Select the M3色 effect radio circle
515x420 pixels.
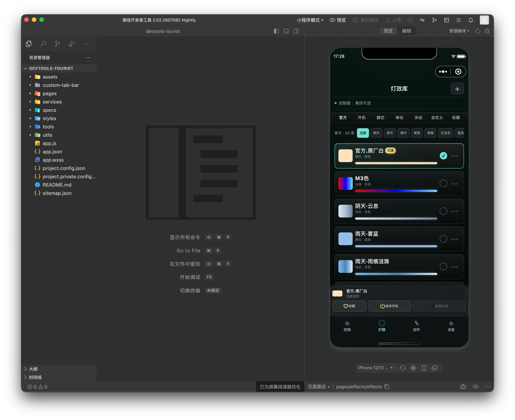tap(443, 183)
